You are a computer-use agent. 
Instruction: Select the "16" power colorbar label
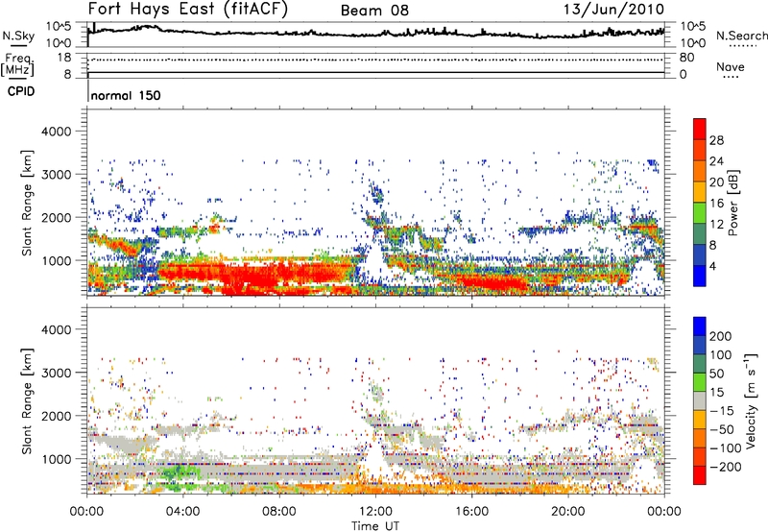click(716, 204)
